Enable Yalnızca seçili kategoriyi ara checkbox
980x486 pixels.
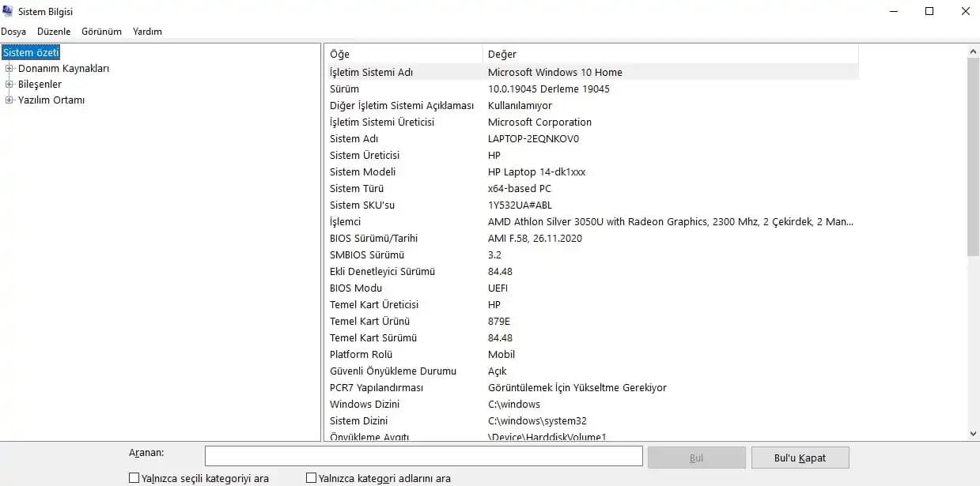134,478
